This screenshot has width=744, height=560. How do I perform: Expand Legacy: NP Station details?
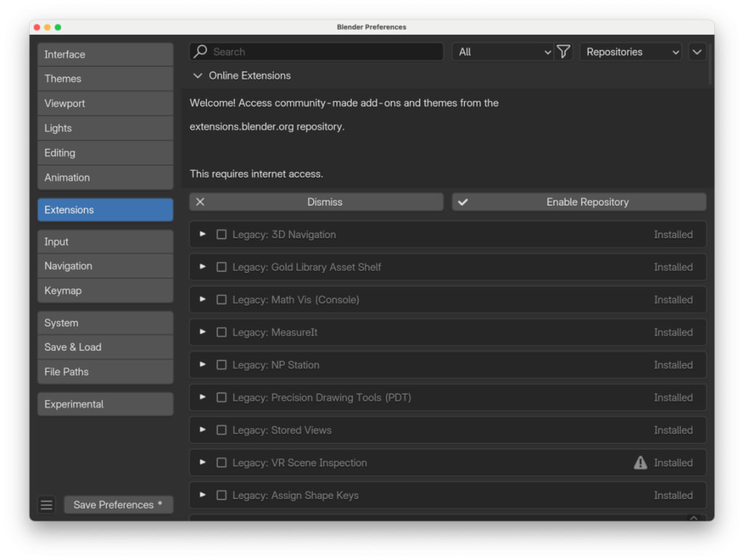tap(203, 365)
